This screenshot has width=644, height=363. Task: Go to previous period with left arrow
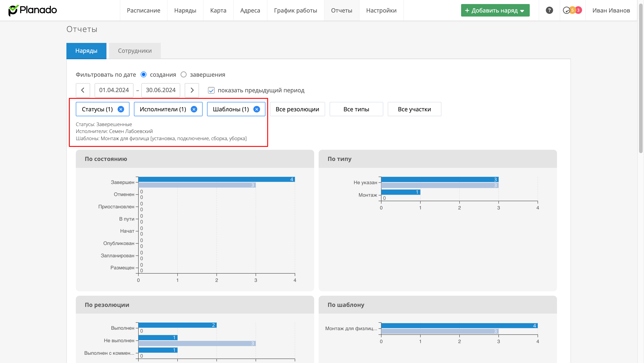click(83, 90)
